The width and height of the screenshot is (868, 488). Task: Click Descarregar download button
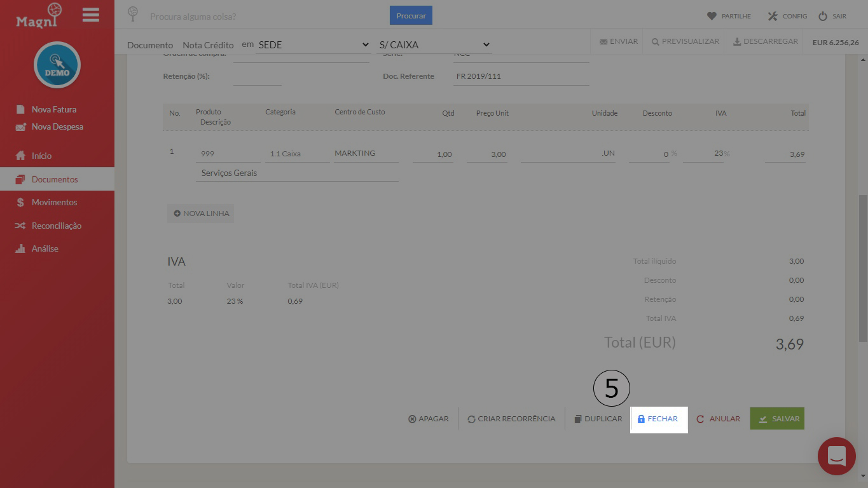point(766,41)
